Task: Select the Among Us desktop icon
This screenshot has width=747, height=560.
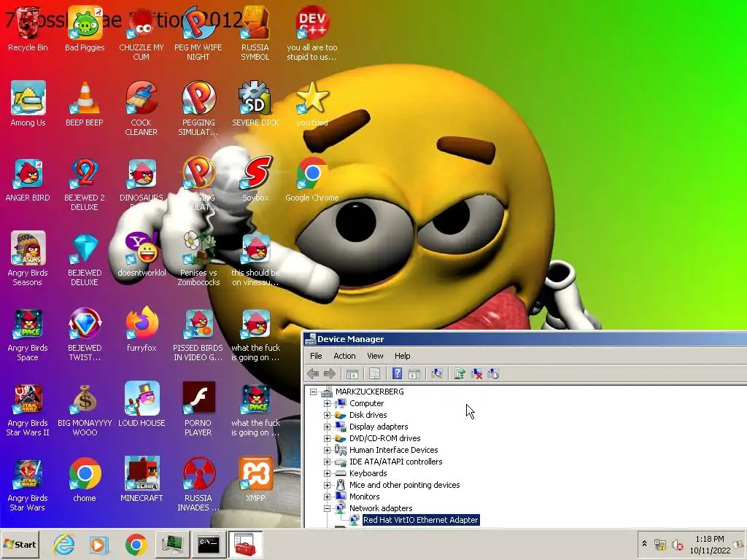Action: coord(28,104)
